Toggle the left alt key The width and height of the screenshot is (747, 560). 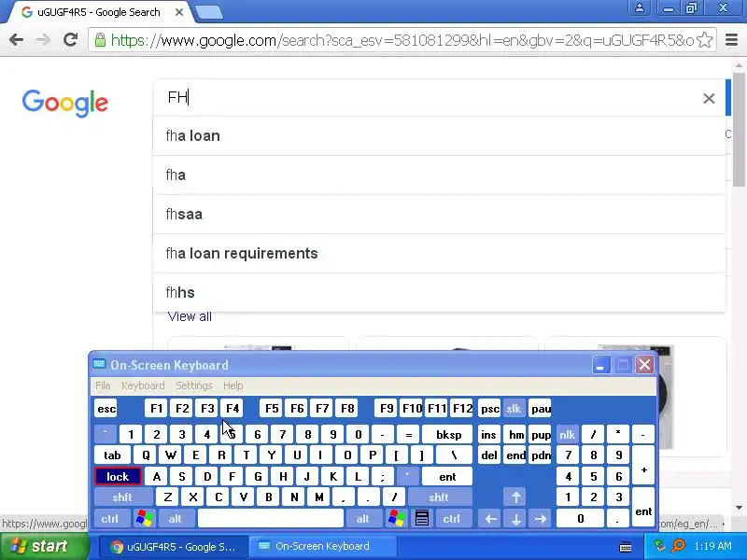[x=175, y=518]
